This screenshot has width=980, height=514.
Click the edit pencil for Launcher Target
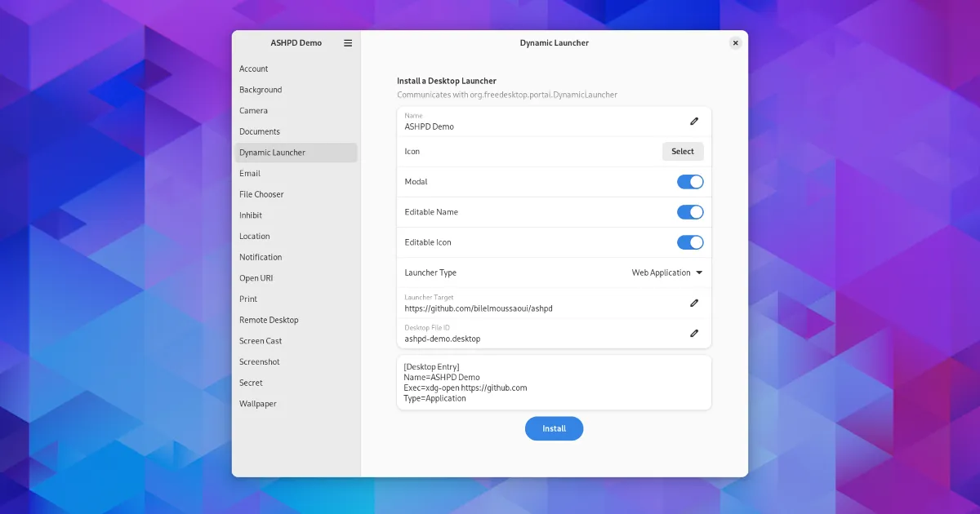pos(694,303)
